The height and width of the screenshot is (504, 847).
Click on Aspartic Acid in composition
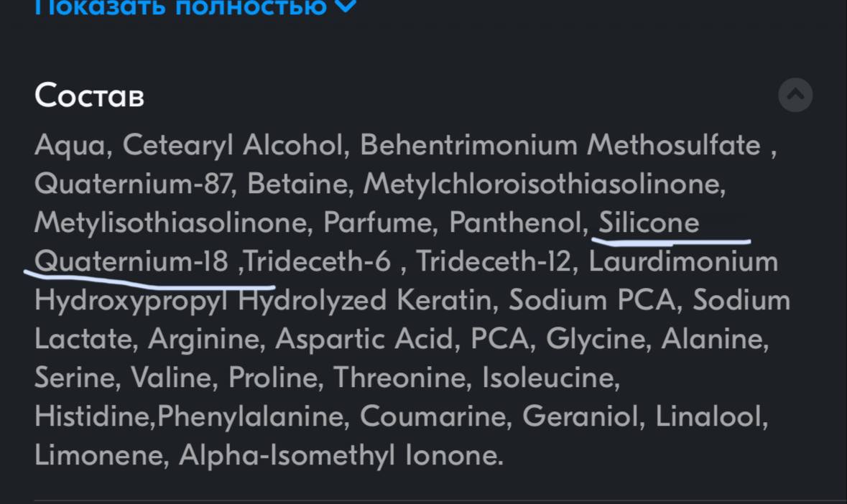(364, 340)
